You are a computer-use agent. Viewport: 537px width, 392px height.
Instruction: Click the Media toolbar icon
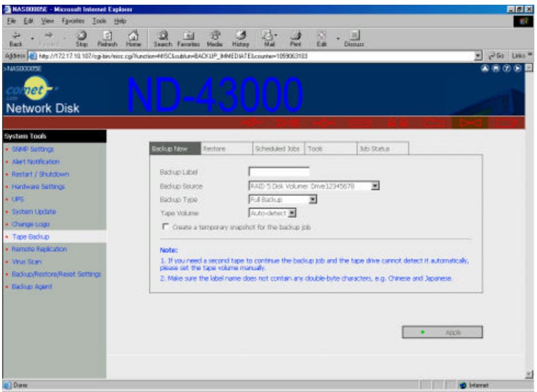(215, 35)
